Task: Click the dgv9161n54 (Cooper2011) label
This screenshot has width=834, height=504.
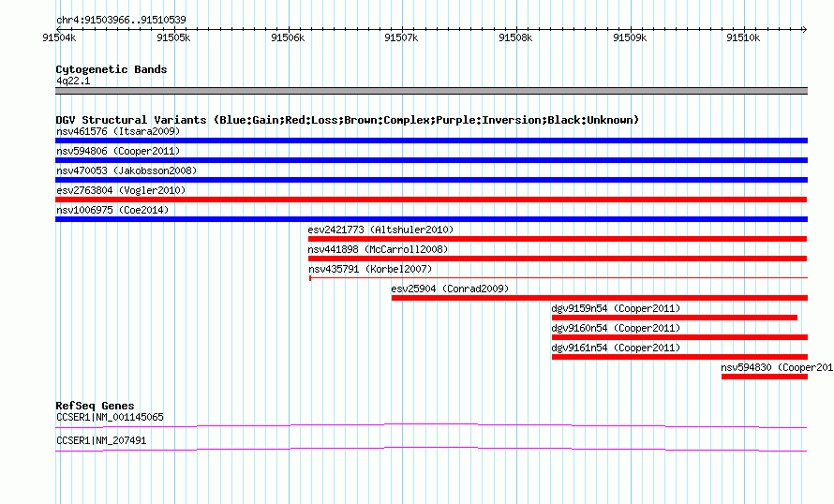Action: [x=616, y=348]
